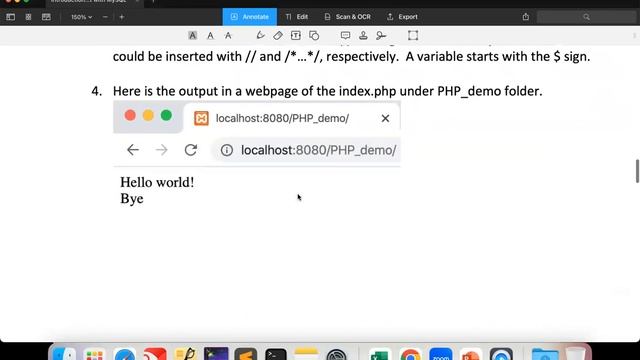Image resolution: width=640 pixels, height=360 pixels.
Task: Click the 'Hello world!' text in the document
Action: [157, 182]
